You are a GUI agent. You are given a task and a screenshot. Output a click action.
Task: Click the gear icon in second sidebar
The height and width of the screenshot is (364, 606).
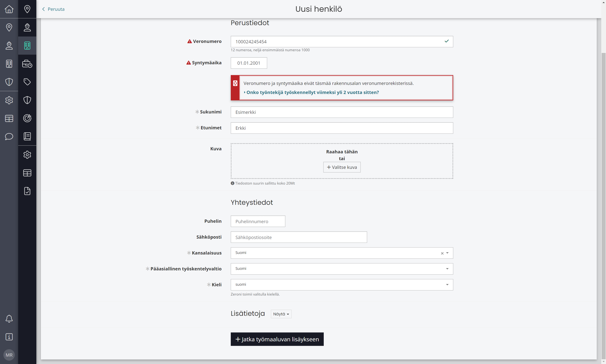pyautogui.click(x=27, y=155)
